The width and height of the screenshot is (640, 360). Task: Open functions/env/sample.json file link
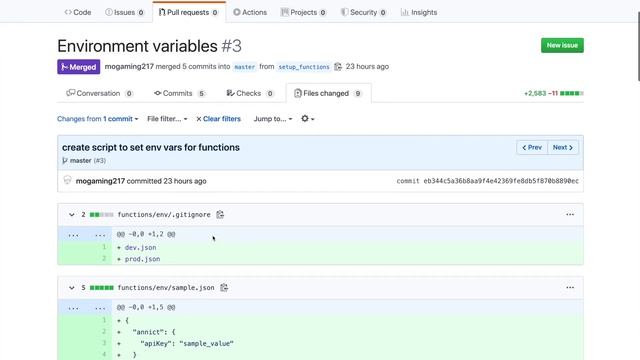pos(166,287)
